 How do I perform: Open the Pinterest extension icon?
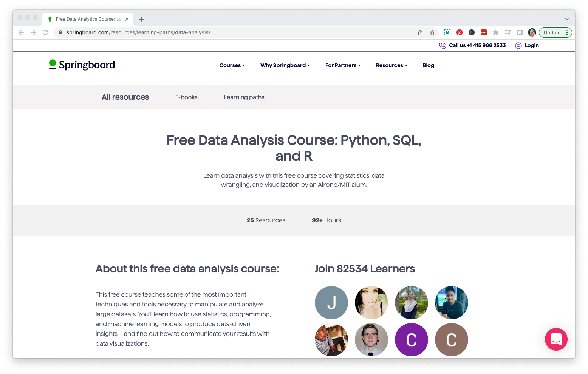[460, 33]
